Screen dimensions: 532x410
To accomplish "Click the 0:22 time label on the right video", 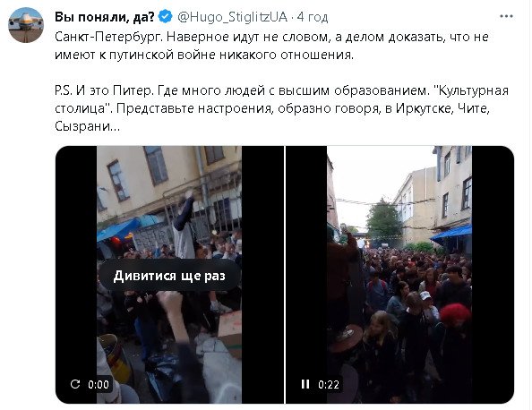I will click(x=329, y=384).
